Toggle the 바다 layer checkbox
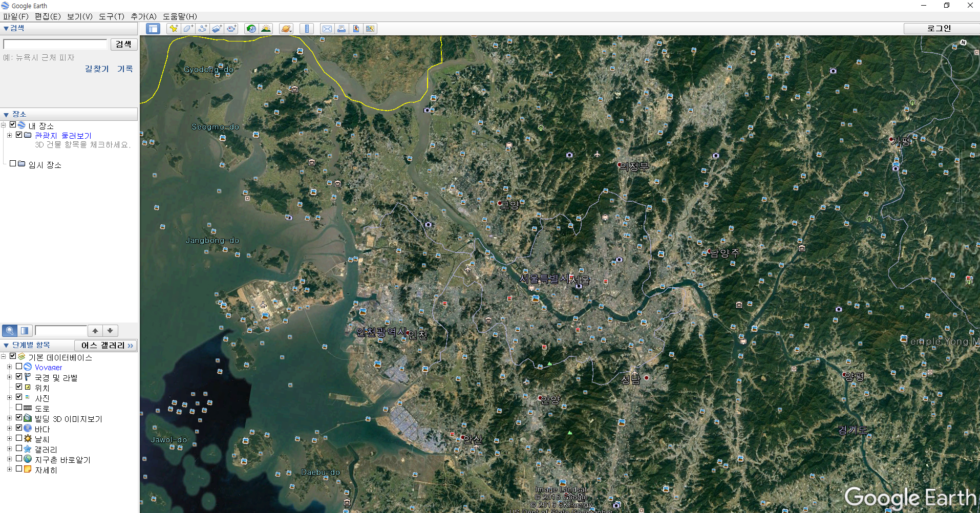980x513 pixels. [19, 428]
